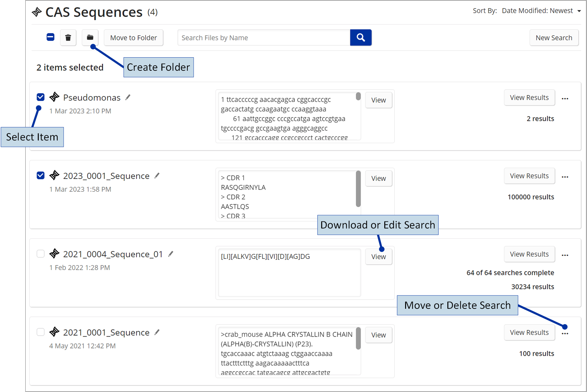Click the '30234 results' count
The height and width of the screenshot is (392, 587).
[x=533, y=287]
